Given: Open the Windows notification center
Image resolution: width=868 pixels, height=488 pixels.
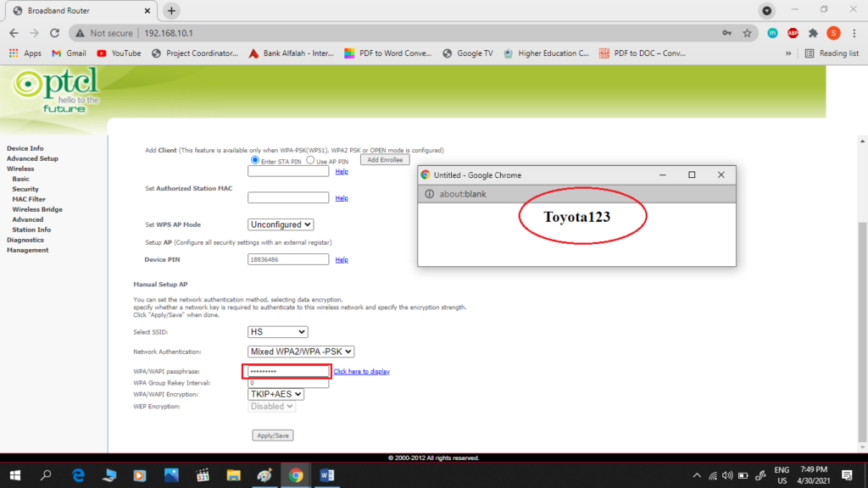Looking at the screenshot, I should click(847, 475).
